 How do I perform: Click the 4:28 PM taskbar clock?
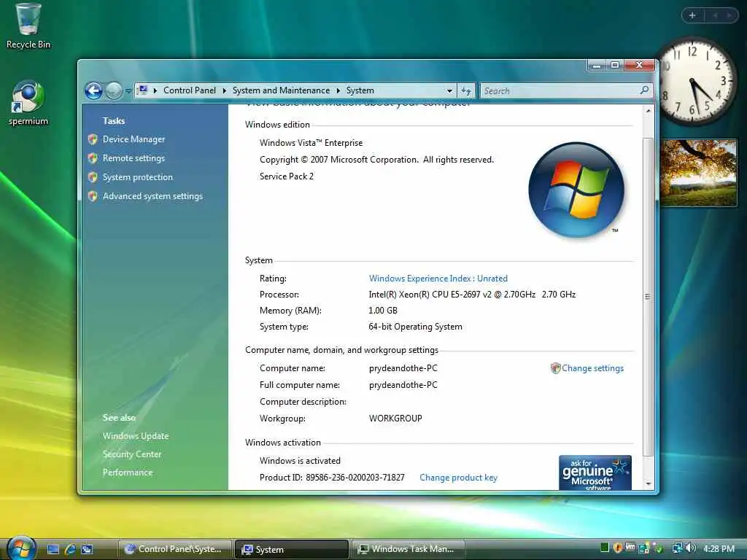coord(719,548)
